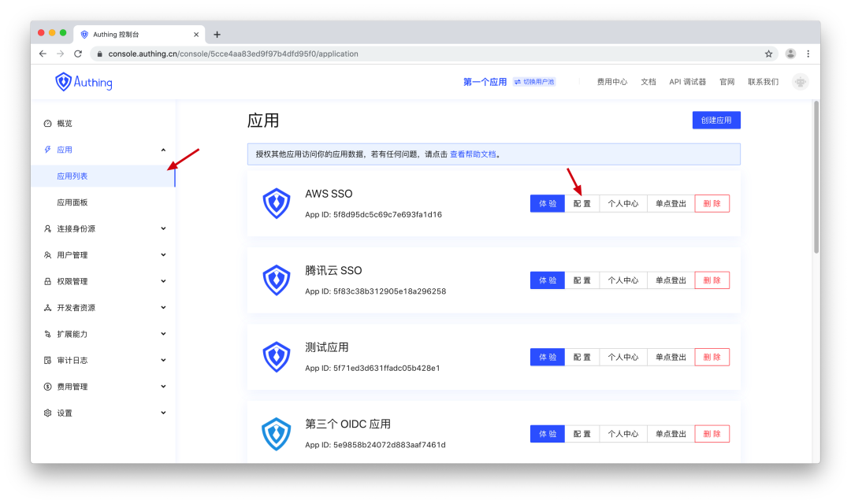Click the 创建应用 button

(x=716, y=120)
